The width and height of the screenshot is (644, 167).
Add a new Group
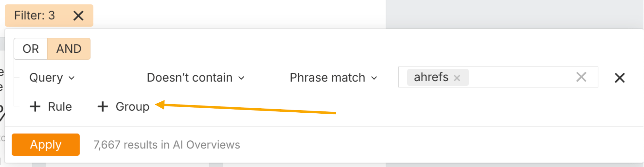[x=132, y=107]
